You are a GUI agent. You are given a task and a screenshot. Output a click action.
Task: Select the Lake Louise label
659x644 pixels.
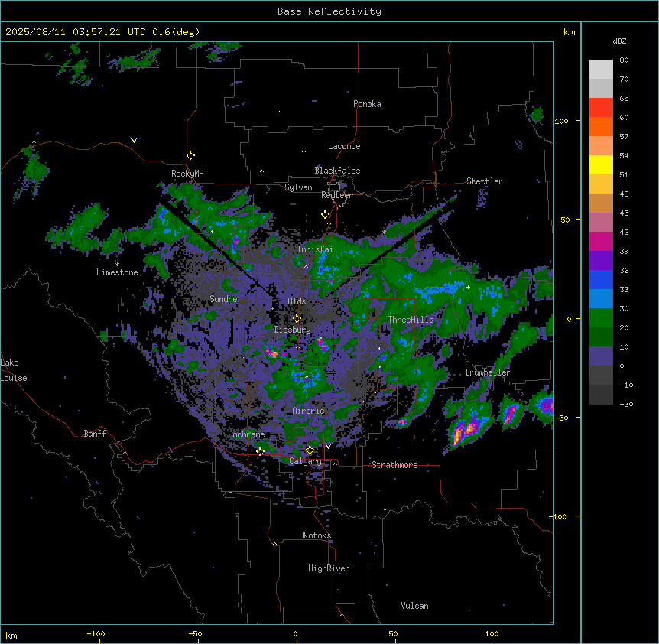(x=14, y=370)
